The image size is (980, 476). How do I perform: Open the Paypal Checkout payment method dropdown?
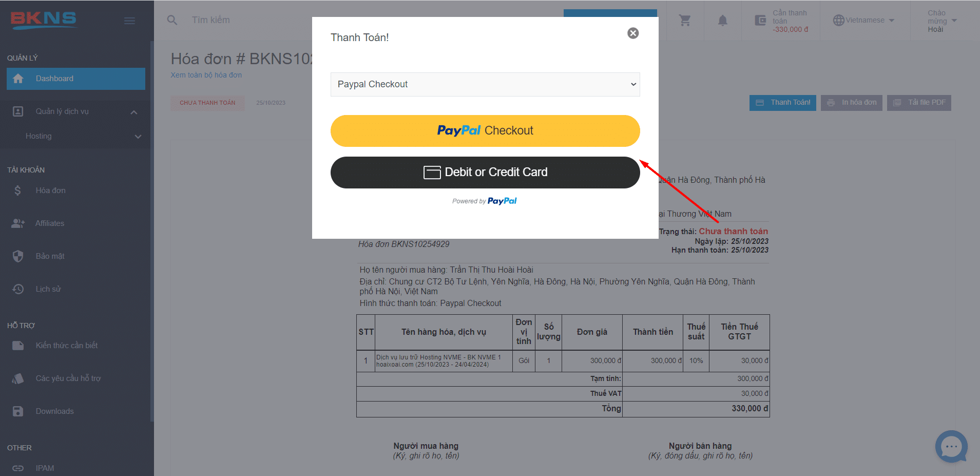point(485,84)
